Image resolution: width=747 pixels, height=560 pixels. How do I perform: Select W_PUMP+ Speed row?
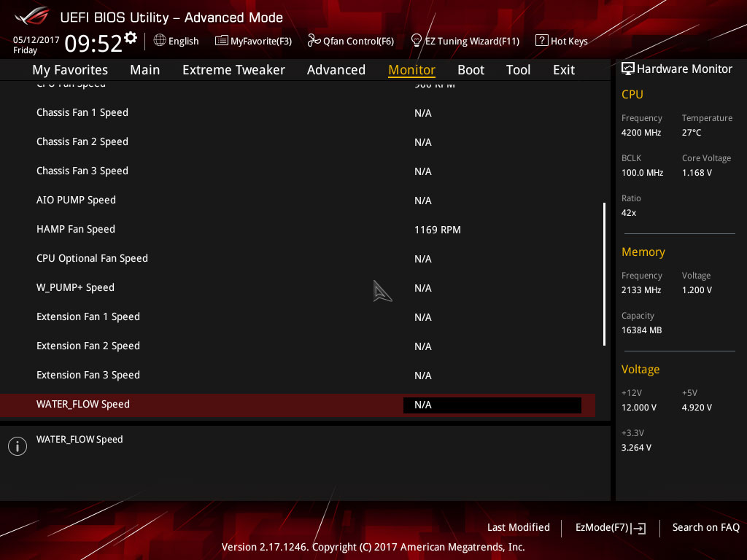click(298, 287)
